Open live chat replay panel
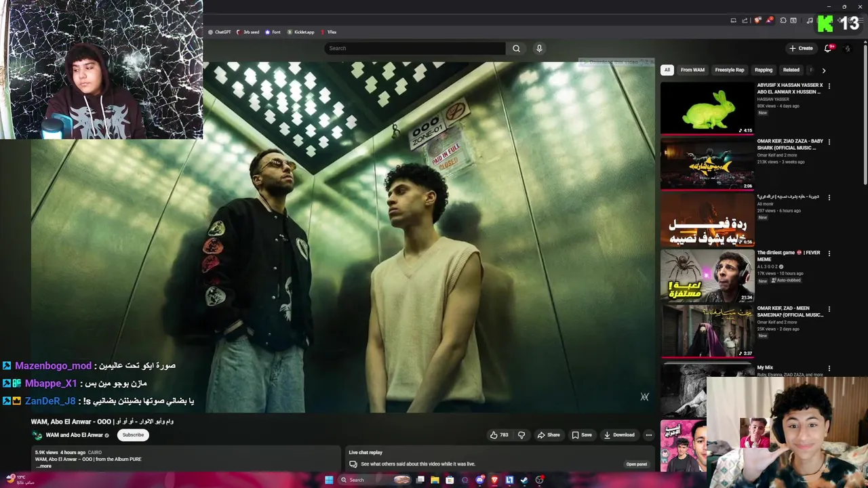The width and height of the screenshot is (868, 488). tap(636, 464)
